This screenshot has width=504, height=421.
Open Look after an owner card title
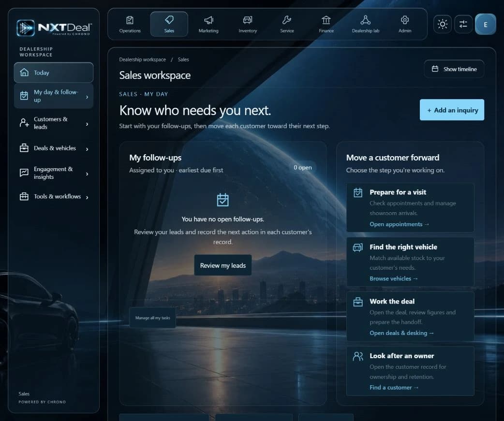point(401,356)
